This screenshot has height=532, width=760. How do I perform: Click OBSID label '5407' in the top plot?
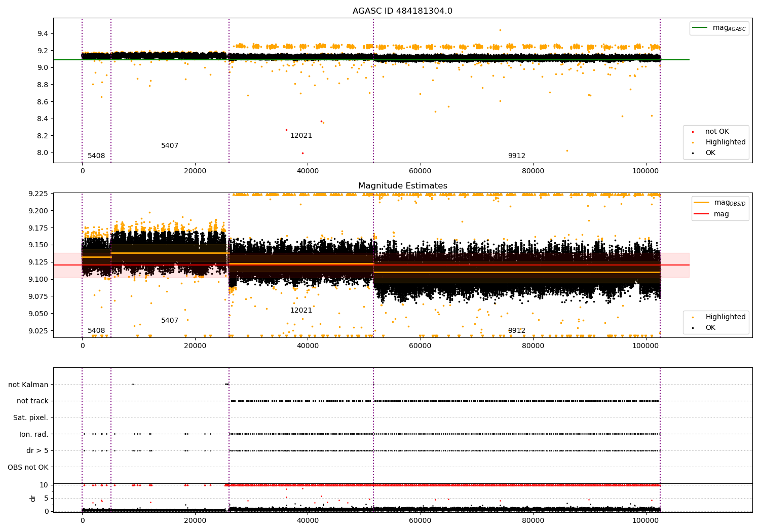(170, 145)
